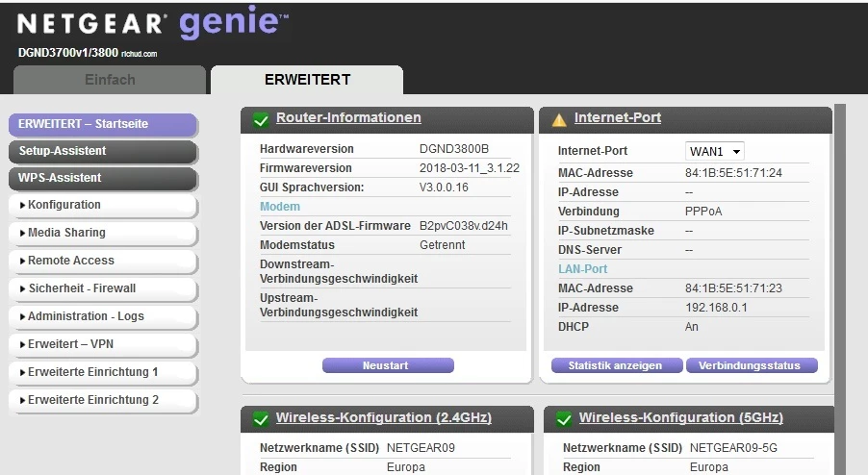Click the 2.4GHz Region value Europa
The height and width of the screenshot is (475, 868).
tap(406, 467)
